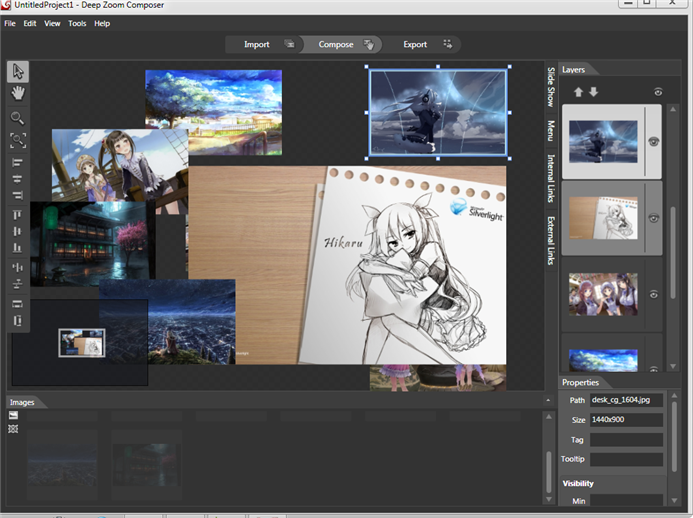The image size is (693, 518).
Task: Select the Properties panel tab
Action: pos(580,382)
